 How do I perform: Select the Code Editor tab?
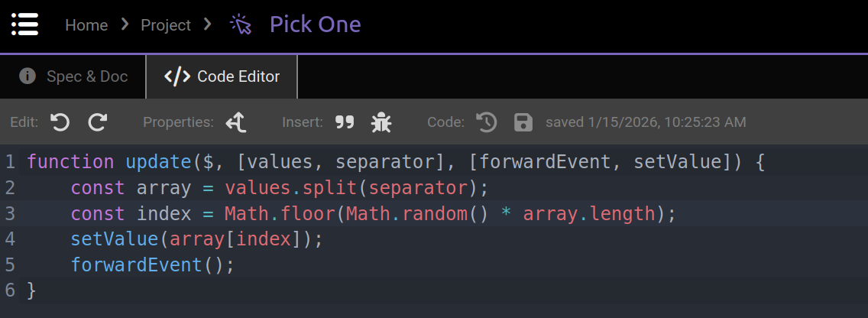[222, 76]
